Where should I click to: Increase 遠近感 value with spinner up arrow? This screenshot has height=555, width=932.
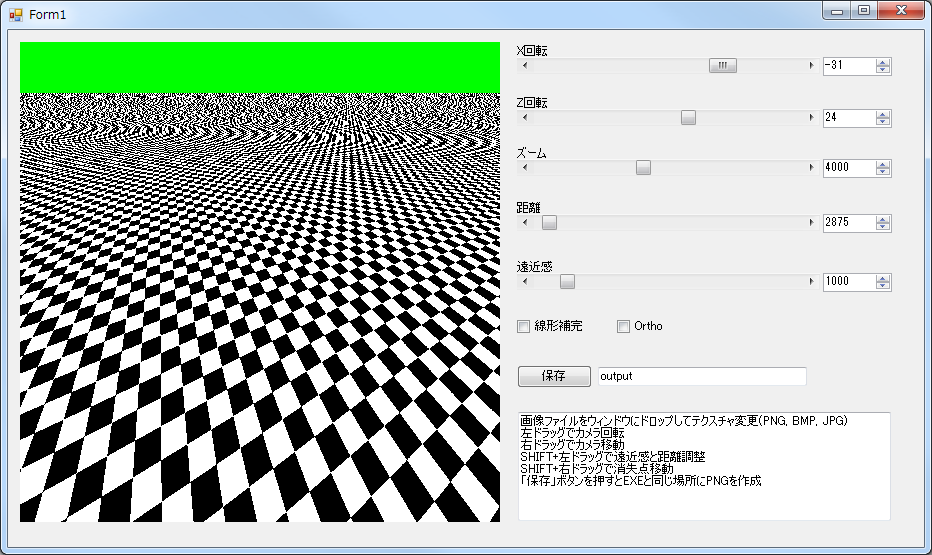pos(883,278)
